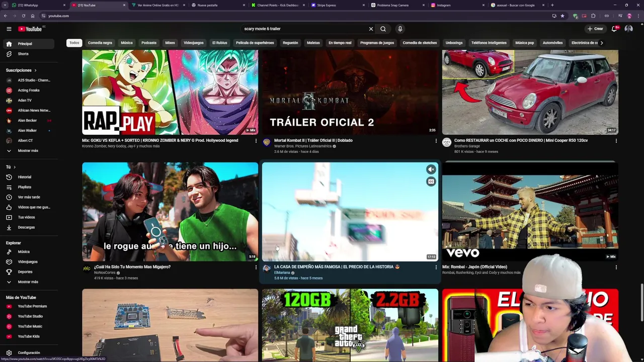The image size is (644, 362).
Task: Open Videojuegos under Explorar
Action: [x=29, y=261]
